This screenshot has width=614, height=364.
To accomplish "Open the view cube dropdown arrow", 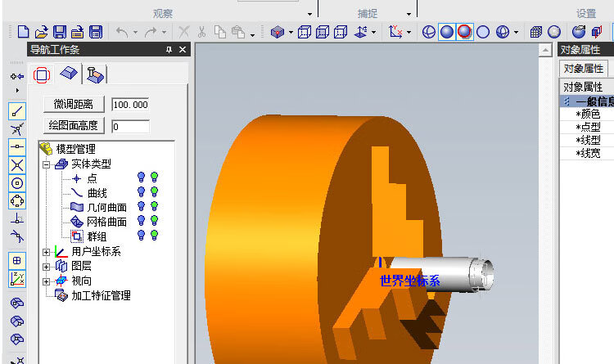I will 291,32.
